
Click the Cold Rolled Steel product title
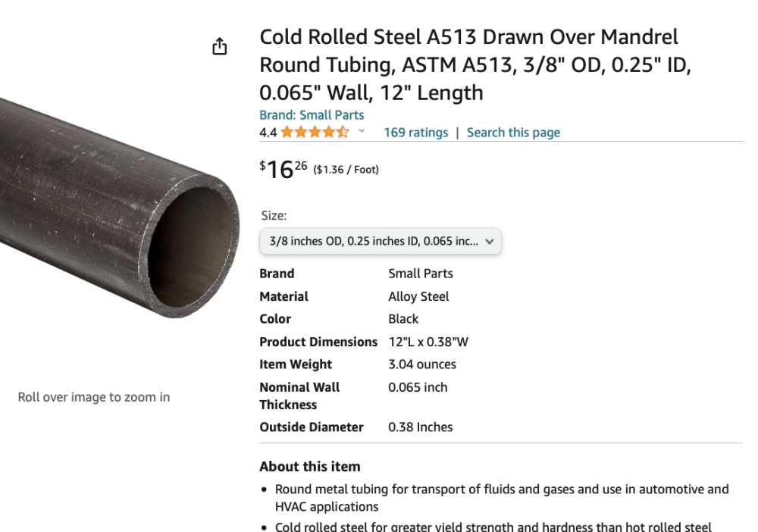[468, 64]
